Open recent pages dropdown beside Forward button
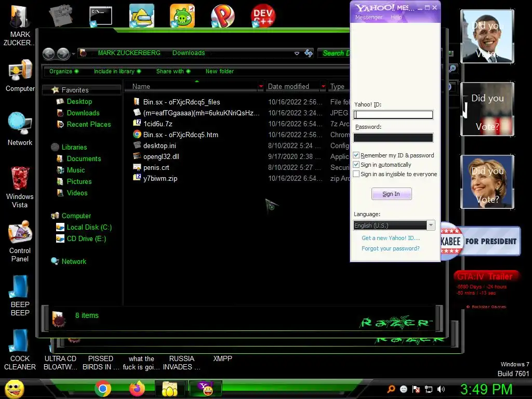 pos(73,54)
